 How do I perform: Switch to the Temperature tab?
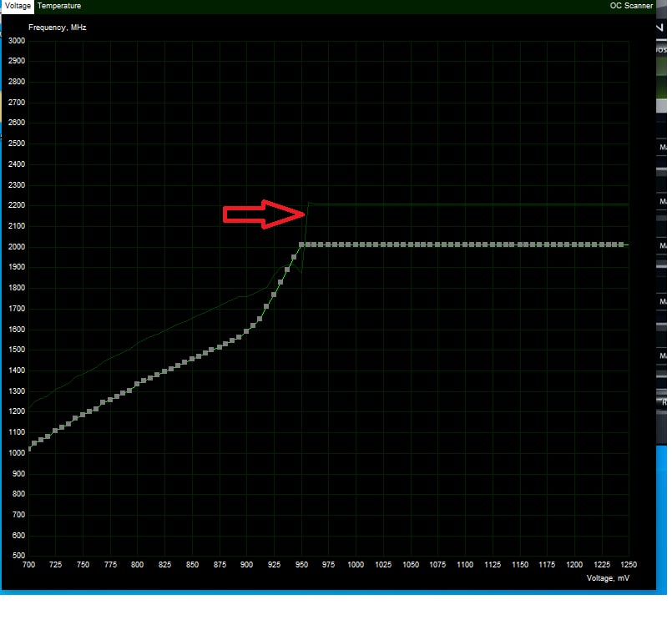pos(58,6)
